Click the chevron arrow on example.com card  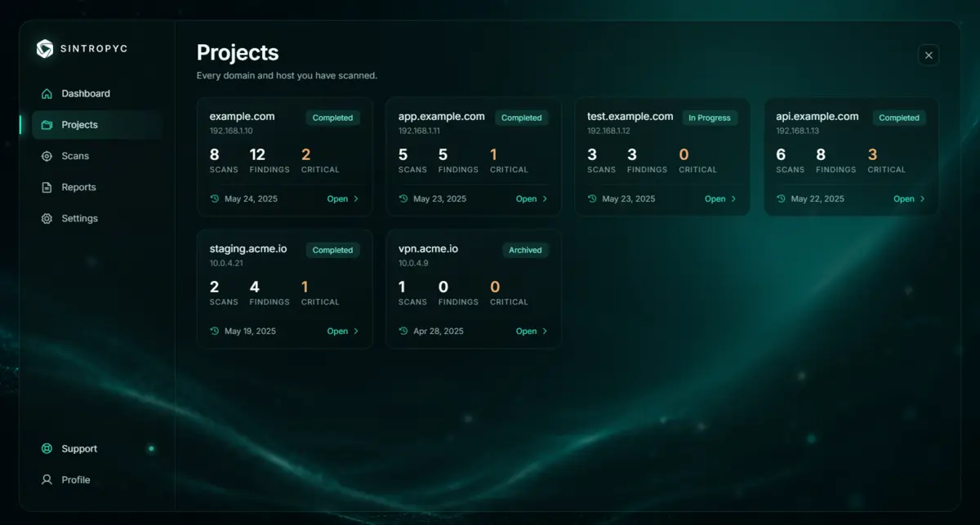pyautogui.click(x=356, y=199)
